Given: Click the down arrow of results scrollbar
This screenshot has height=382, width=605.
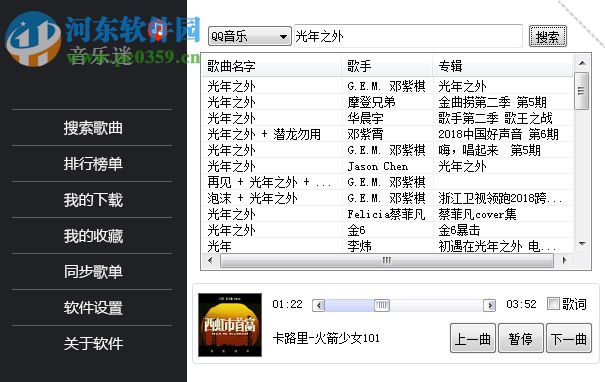Looking at the screenshot, I should [582, 244].
